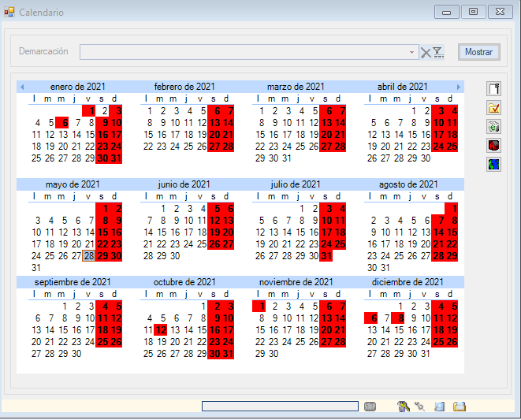Click the red house icon
The image size is (521, 420).
pos(494,146)
